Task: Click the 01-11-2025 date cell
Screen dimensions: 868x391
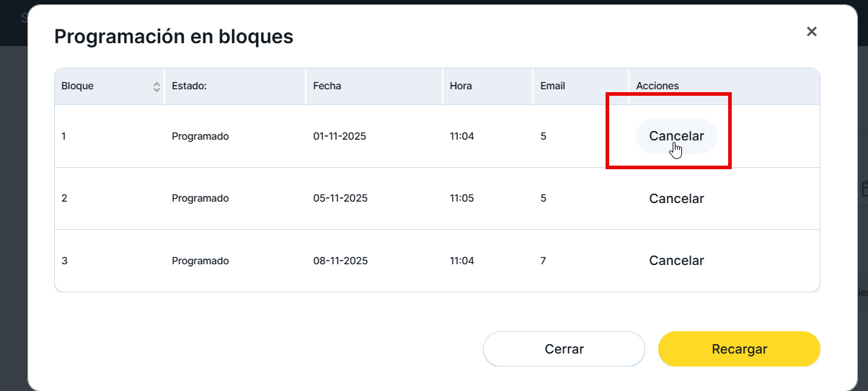Action: point(340,136)
